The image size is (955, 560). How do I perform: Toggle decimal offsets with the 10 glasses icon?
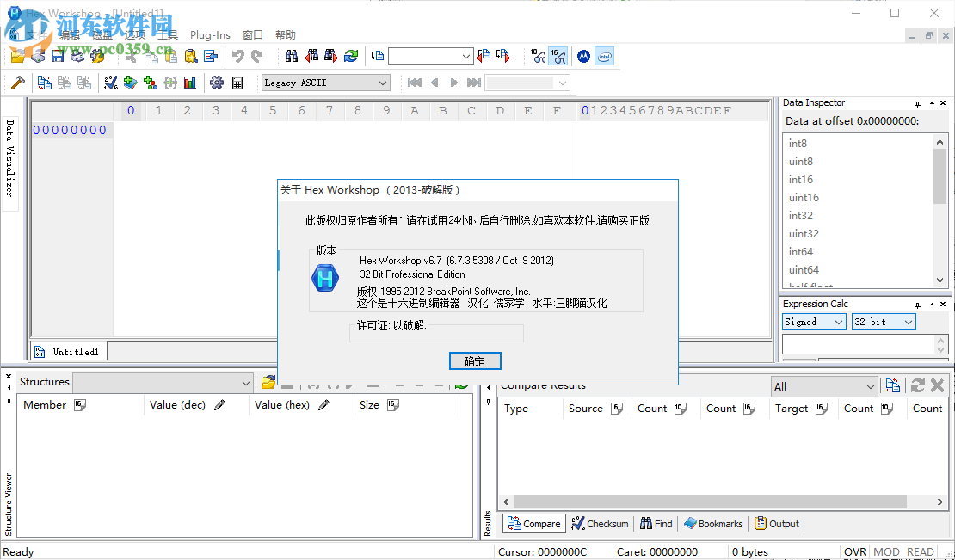(x=537, y=55)
